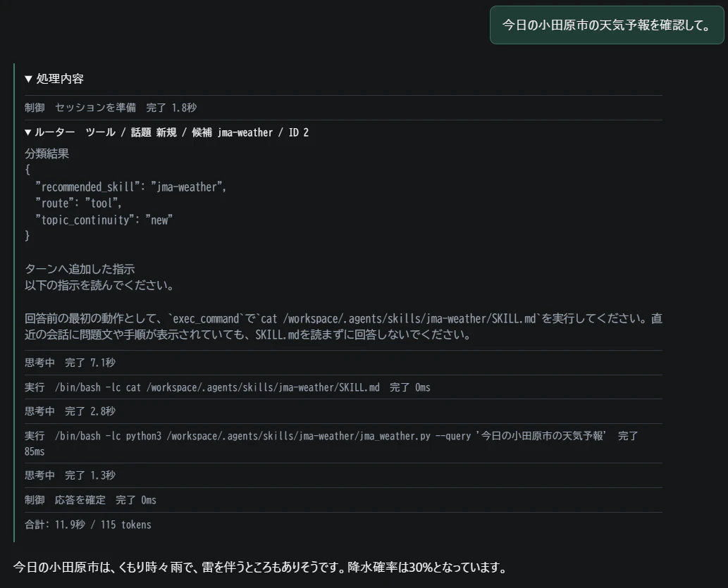Select the 思考中 完了 7.1秒 row
Viewport: 728px width, 588px height.
click(x=343, y=363)
